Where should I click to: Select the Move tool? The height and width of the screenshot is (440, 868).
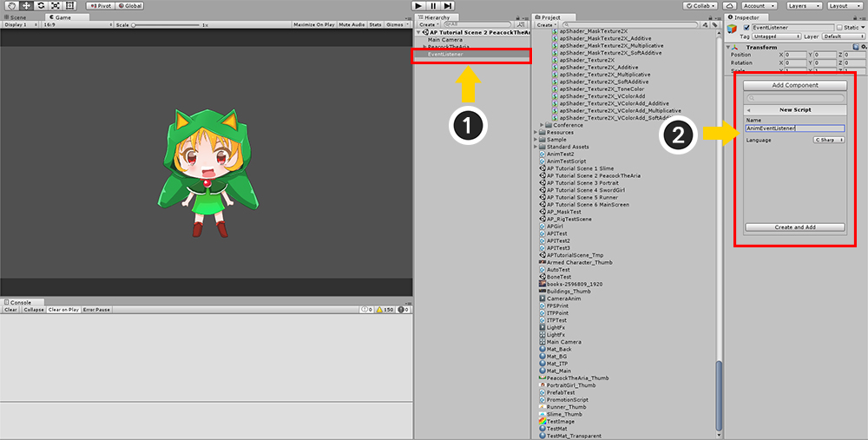tap(26, 5)
